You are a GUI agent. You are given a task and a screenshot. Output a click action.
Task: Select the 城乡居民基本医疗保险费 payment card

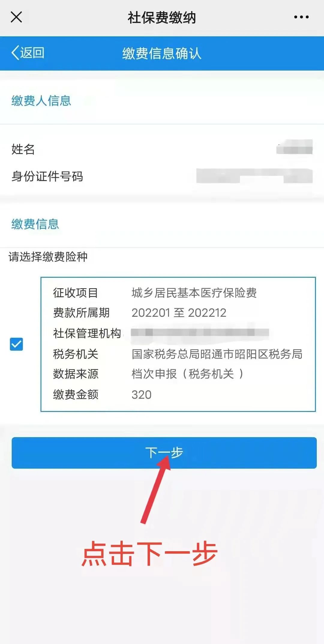(x=178, y=344)
